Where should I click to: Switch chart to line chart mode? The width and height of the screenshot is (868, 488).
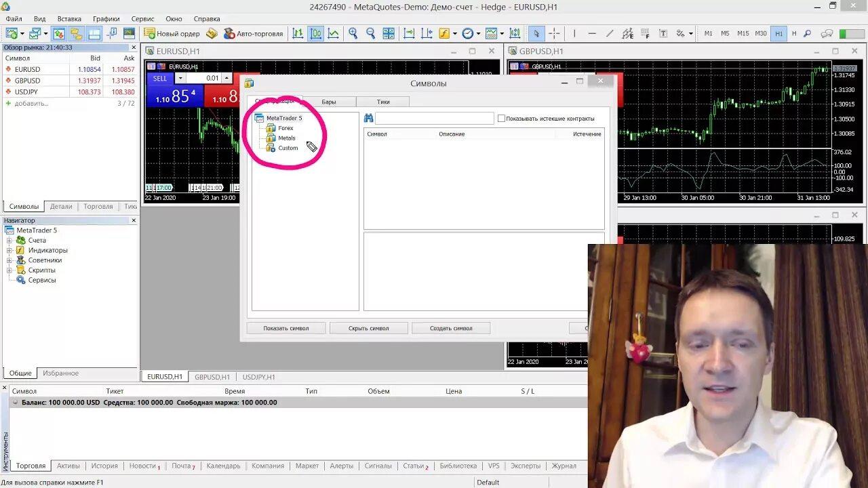click(334, 33)
